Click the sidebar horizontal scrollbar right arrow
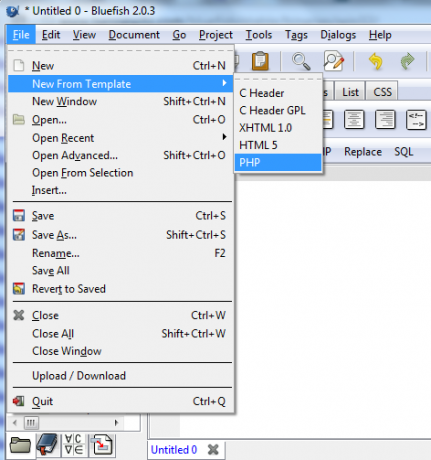Viewport: 431px width, 460px height. [x=116, y=423]
